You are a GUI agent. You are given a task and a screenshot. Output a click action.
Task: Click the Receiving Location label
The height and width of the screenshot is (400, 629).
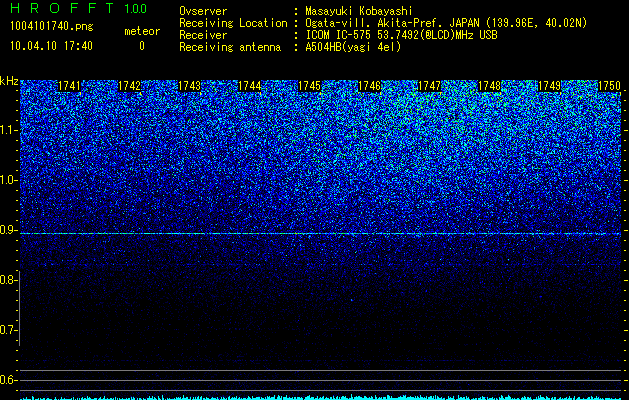tap(233, 23)
